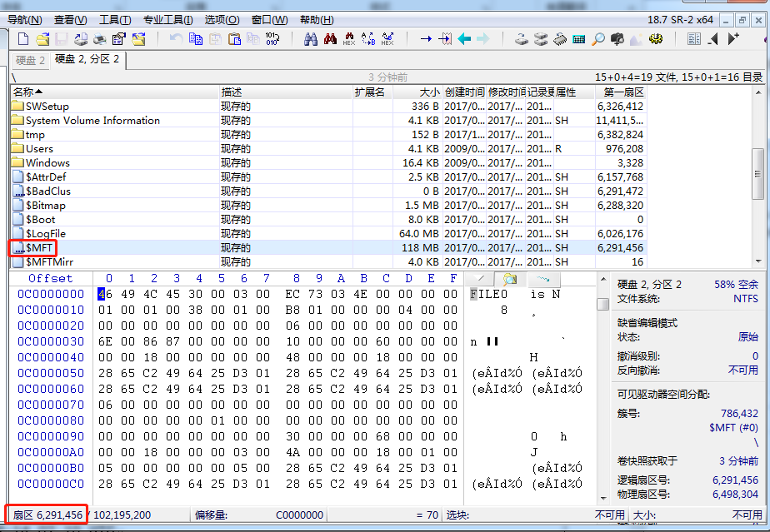Sort by the 创建时间 column header
The width and height of the screenshot is (770, 532).
(x=464, y=92)
